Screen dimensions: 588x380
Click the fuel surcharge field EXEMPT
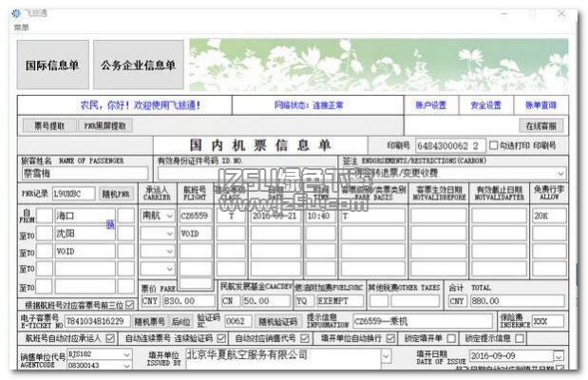[340, 301]
